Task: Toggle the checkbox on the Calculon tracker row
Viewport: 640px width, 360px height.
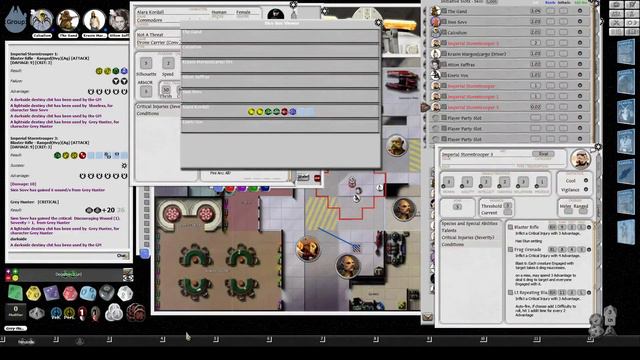Action: click(x=444, y=32)
